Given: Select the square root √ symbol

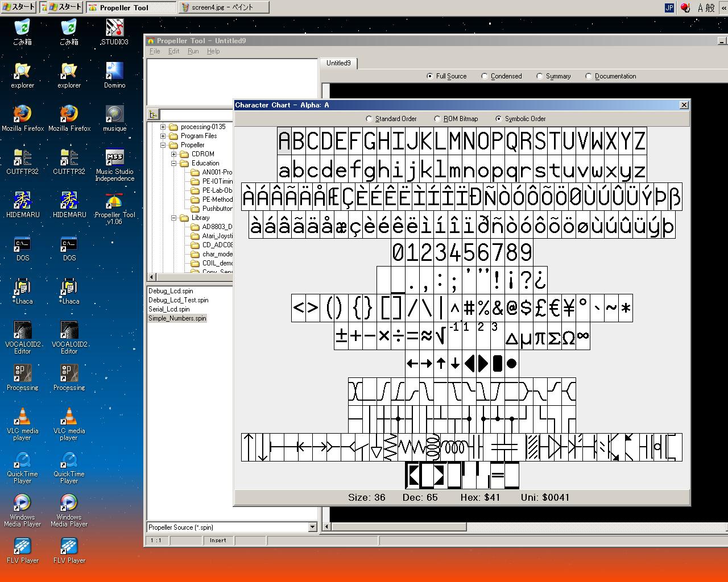Looking at the screenshot, I should tap(441, 336).
